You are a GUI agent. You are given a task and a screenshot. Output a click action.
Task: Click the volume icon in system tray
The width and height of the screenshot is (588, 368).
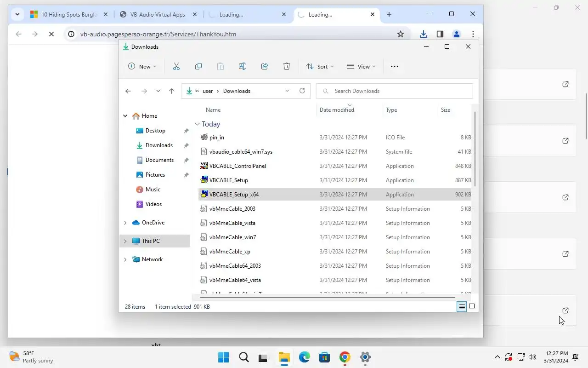click(x=532, y=357)
